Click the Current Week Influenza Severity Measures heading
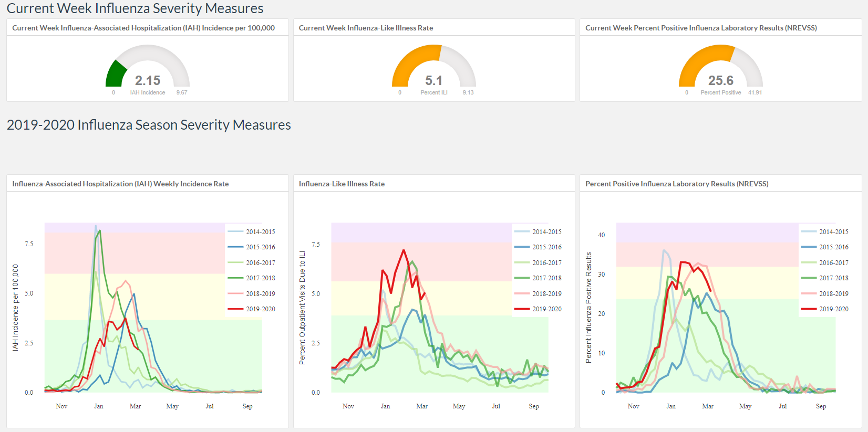Viewport: 868px width, 432px height. click(x=135, y=8)
